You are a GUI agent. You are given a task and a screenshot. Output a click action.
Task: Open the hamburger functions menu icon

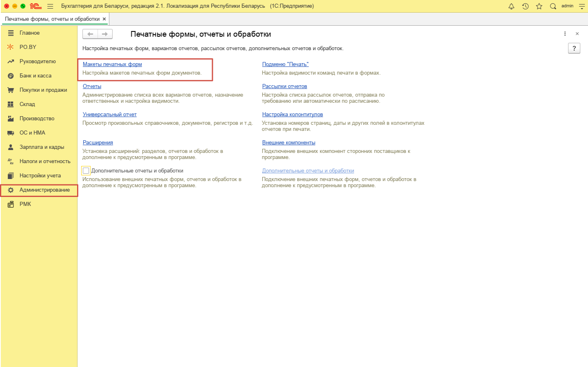(50, 6)
